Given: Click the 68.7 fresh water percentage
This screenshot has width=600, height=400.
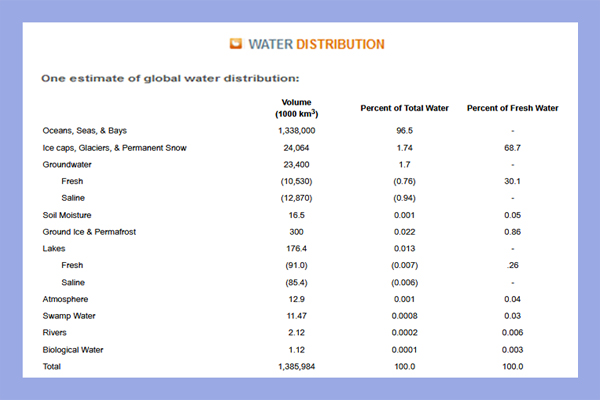Looking at the screenshot, I should (512, 148).
